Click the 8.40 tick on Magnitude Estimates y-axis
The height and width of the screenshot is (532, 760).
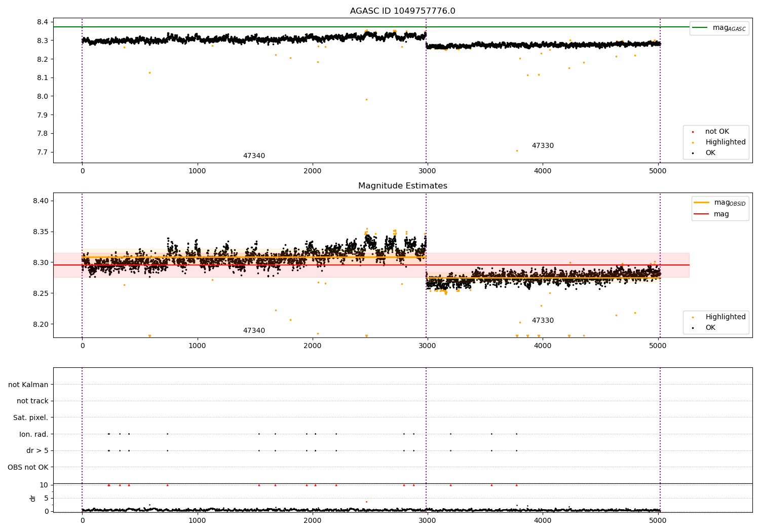tap(41, 201)
